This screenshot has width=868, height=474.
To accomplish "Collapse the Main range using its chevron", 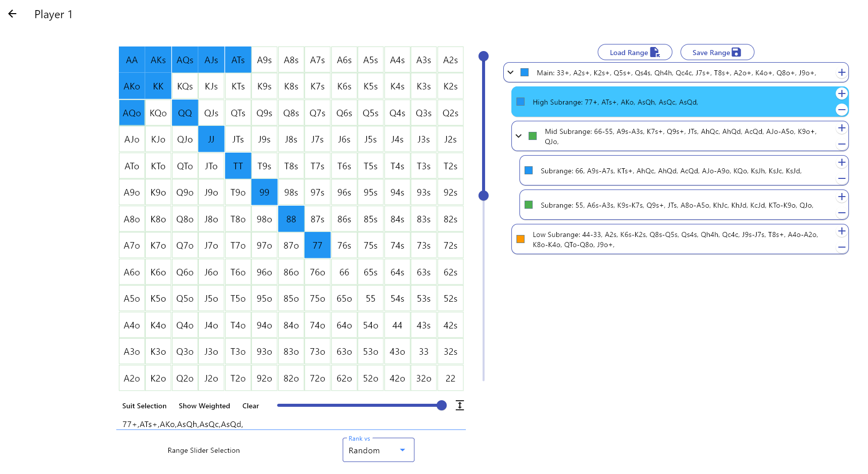I will [x=510, y=72].
